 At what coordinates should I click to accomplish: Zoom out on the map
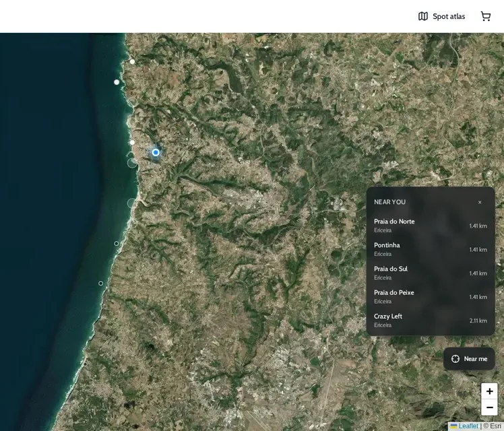click(x=489, y=407)
